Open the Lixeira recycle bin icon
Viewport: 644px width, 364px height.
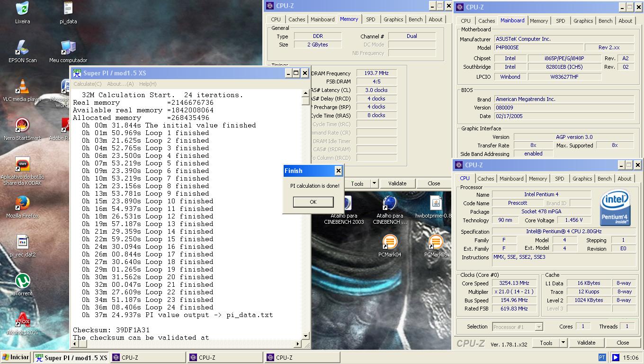[x=22, y=9]
